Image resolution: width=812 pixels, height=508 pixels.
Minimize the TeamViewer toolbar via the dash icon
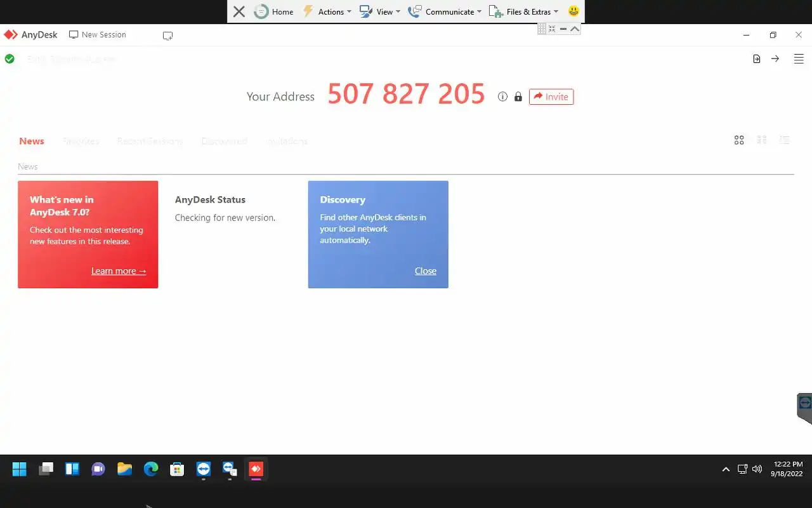(563, 29)
